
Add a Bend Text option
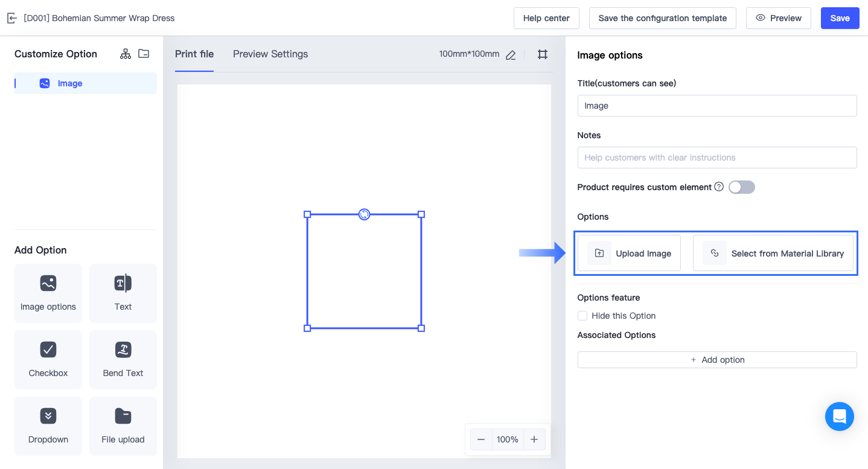pyautogui.click(x=123, y=360)
